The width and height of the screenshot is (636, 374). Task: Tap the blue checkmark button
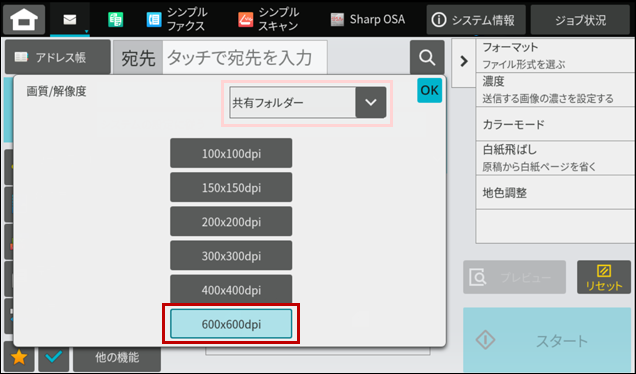(54, 357)
